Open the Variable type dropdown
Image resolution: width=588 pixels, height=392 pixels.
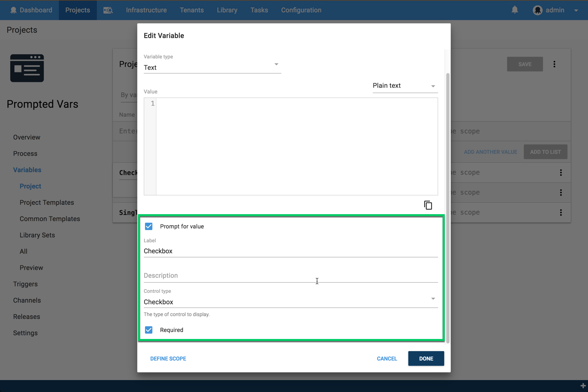click(x=276, y=64)
